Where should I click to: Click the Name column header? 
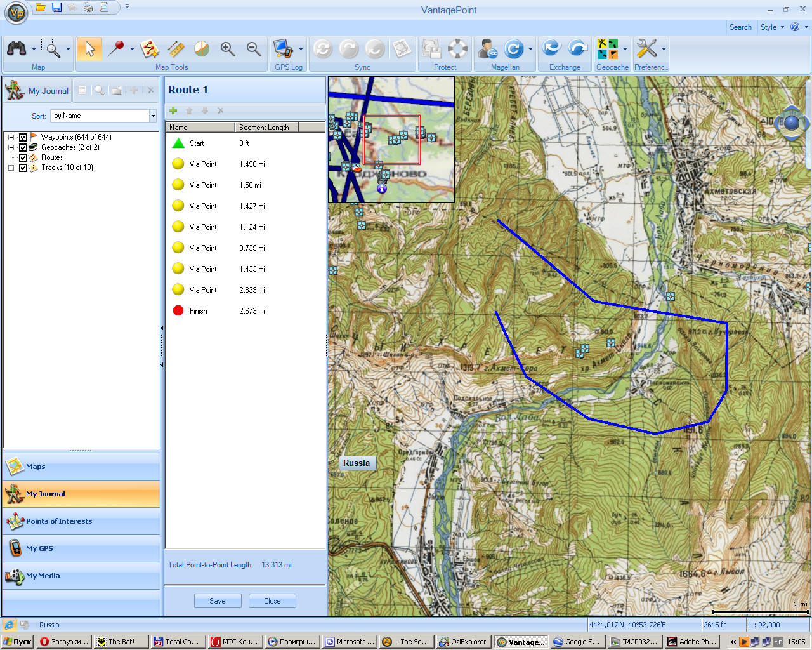coord(200,128)
